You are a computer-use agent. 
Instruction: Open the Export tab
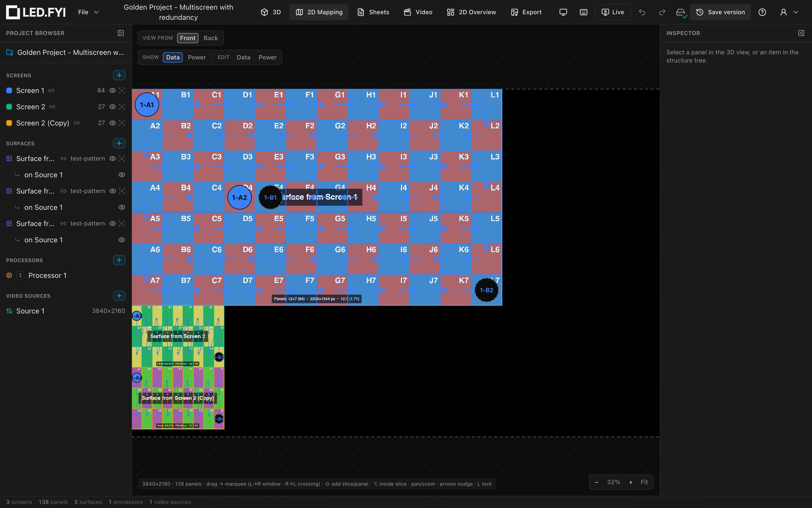tap(526, 12)
